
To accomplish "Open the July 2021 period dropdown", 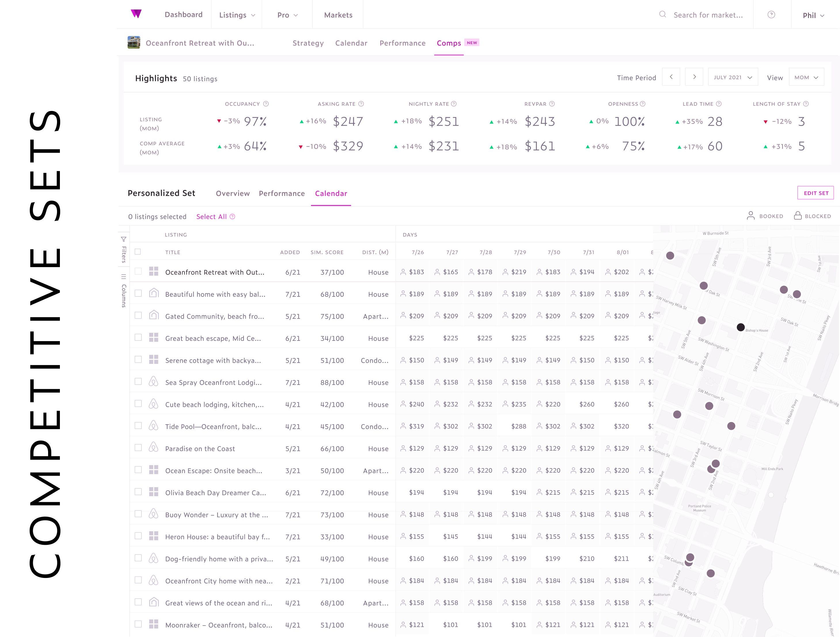I will pos(733,77).
